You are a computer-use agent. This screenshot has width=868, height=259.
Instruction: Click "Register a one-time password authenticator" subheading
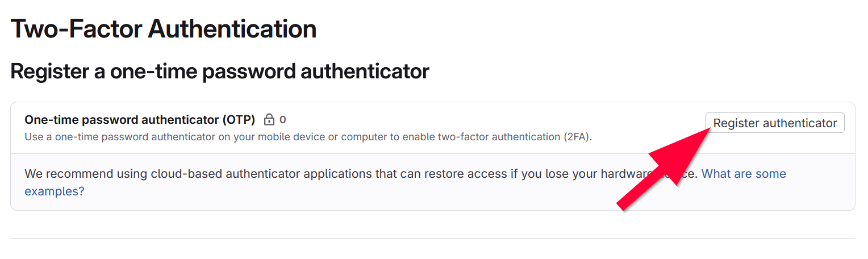click(x=219, y=72)
